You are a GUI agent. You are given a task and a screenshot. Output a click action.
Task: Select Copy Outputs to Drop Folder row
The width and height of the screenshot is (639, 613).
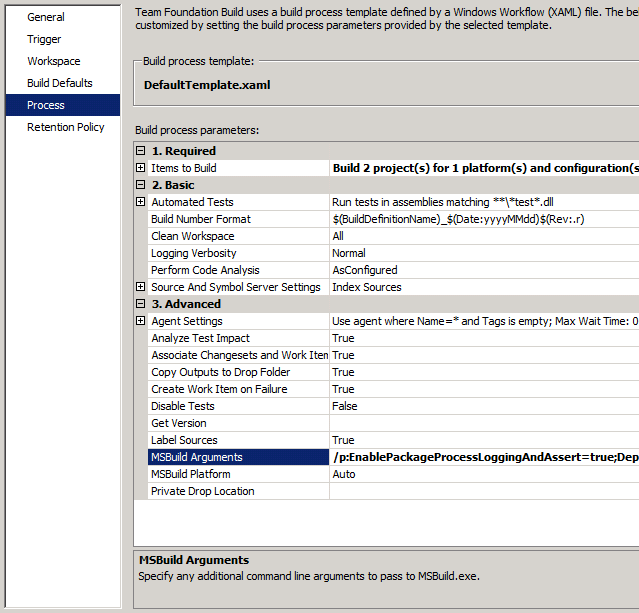[238, 372]
